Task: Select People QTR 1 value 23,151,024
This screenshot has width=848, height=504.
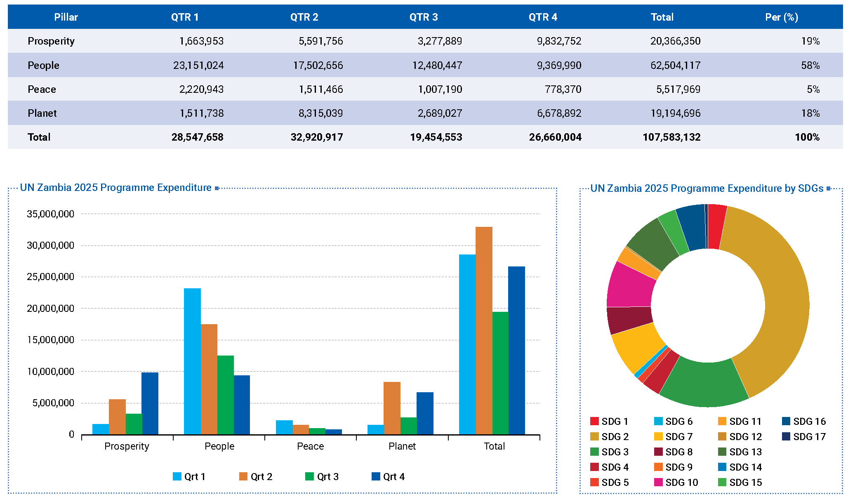Action: 198,65
